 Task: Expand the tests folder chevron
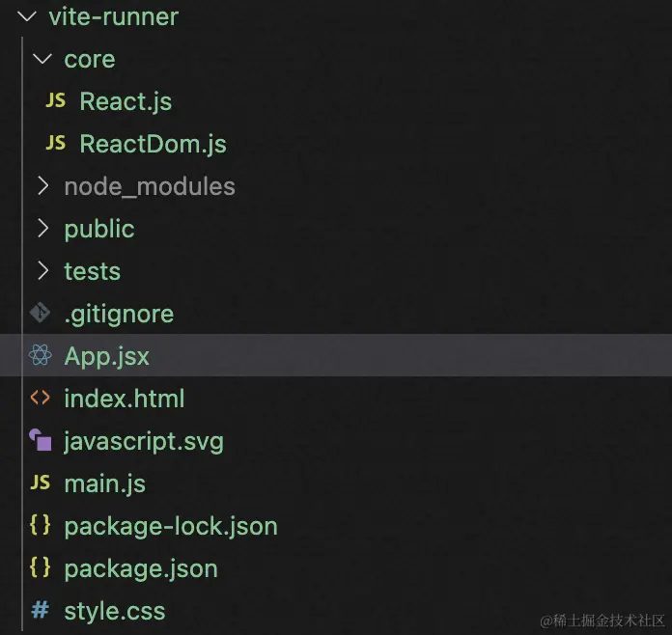(42, 271)
